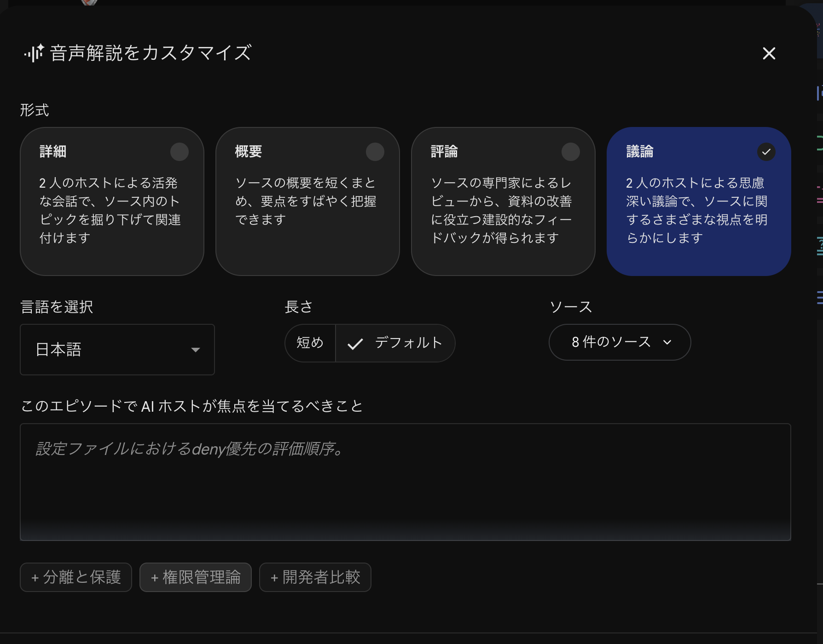Choose the 短め length option
This screenshot has height=644, width=823.
click(310, 343)
